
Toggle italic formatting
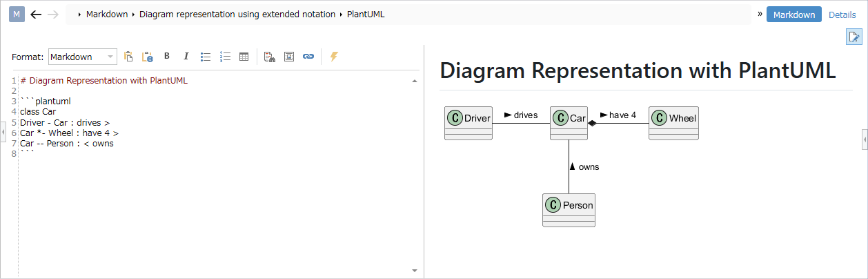[186, 57]
